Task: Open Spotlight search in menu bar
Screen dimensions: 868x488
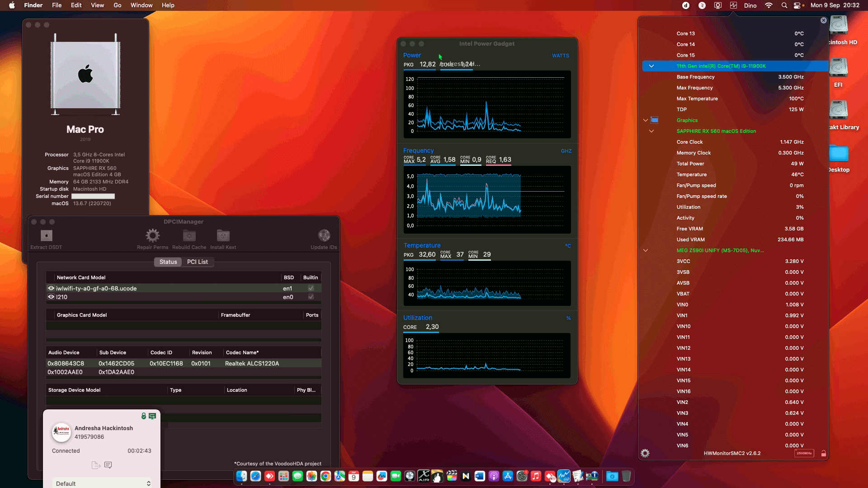Action: [x=784, y=5]
